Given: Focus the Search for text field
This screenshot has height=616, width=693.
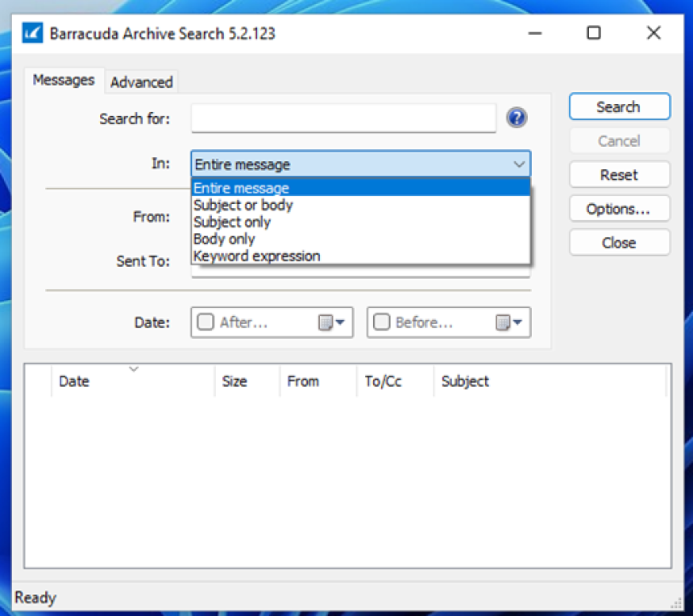Looking at the screenshot, I should coord(343,118).
